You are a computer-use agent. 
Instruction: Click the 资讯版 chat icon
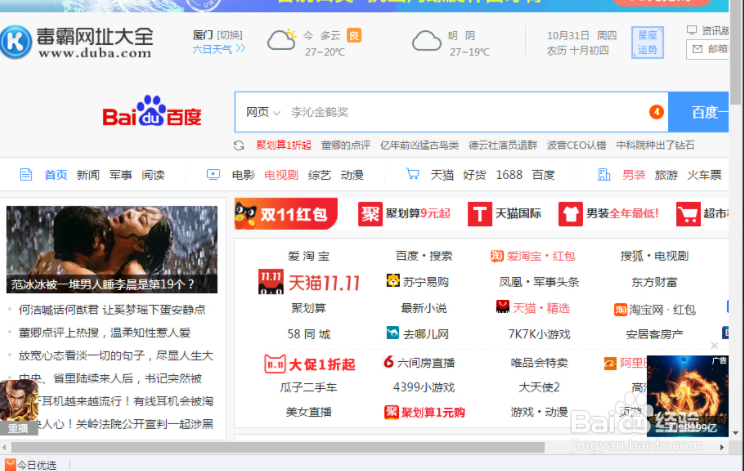(692, 30)
